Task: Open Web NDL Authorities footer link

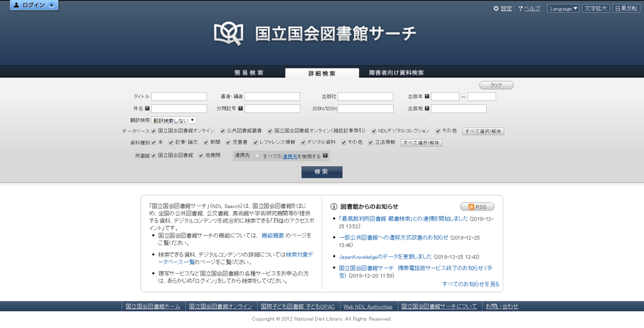Action: click(x=368, y=306)
